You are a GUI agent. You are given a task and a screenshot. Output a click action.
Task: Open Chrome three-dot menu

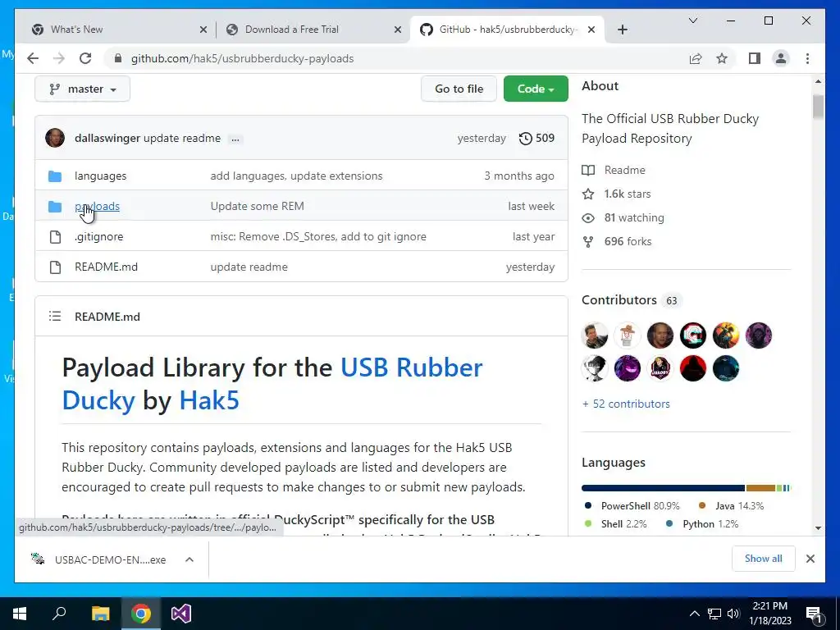click(x=807, y=58)
